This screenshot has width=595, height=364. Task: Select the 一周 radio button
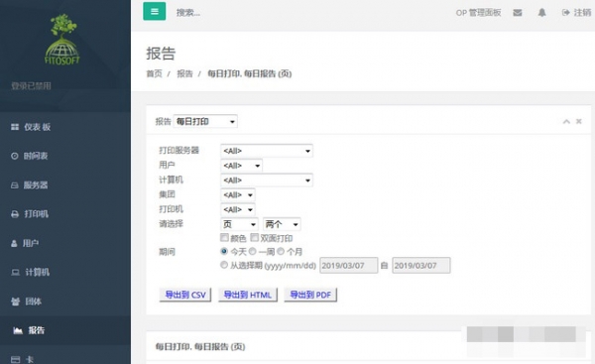tap(252, 251)
